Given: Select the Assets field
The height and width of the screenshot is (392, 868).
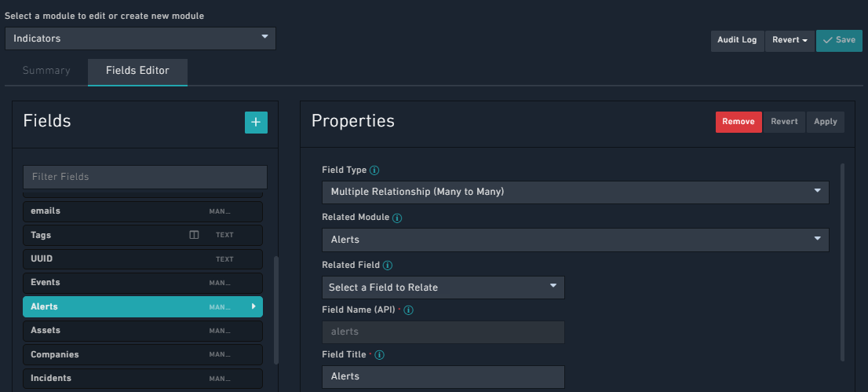Looking at the screenshot, I should pos(143,331).
